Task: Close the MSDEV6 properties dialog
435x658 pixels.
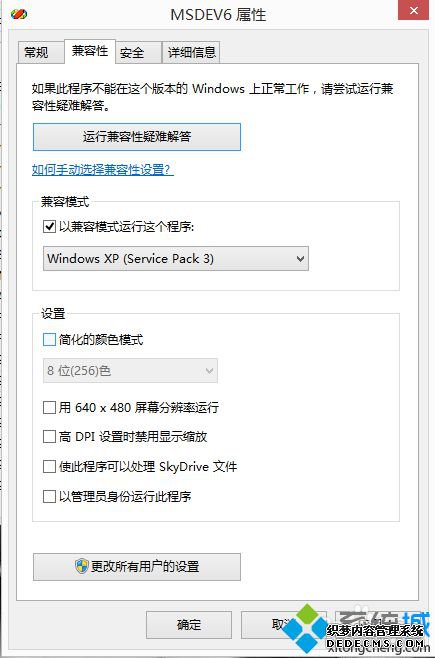Action: pos(413,10)
